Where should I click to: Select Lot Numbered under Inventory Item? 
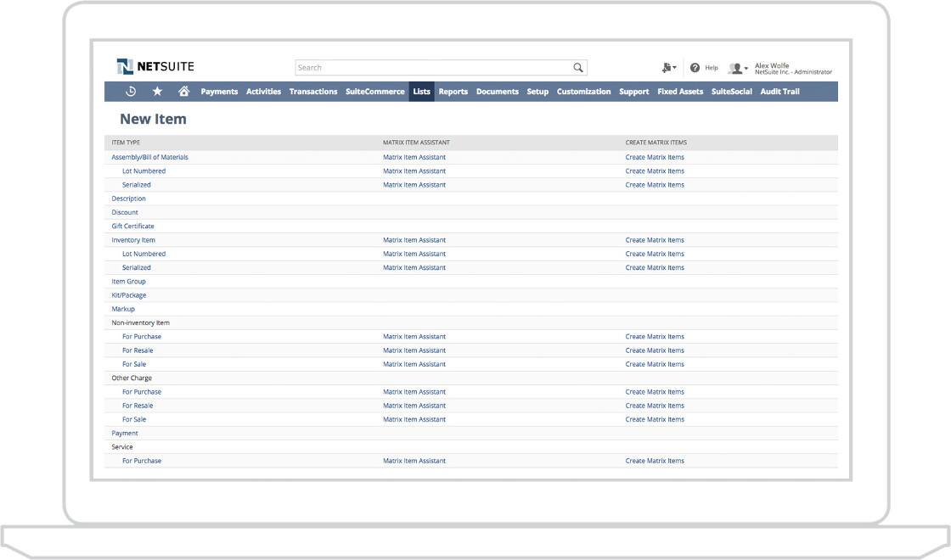pyautogui.click(x=143, y=254)
